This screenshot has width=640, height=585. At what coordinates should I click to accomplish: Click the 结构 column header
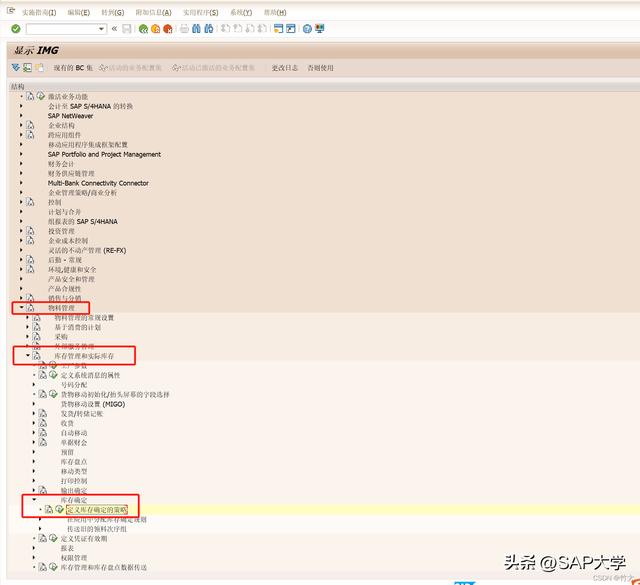point(18,87)
